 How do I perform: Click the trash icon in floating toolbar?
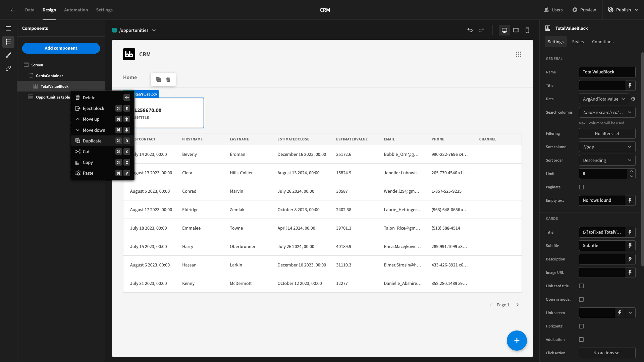[x=168, y=79]
